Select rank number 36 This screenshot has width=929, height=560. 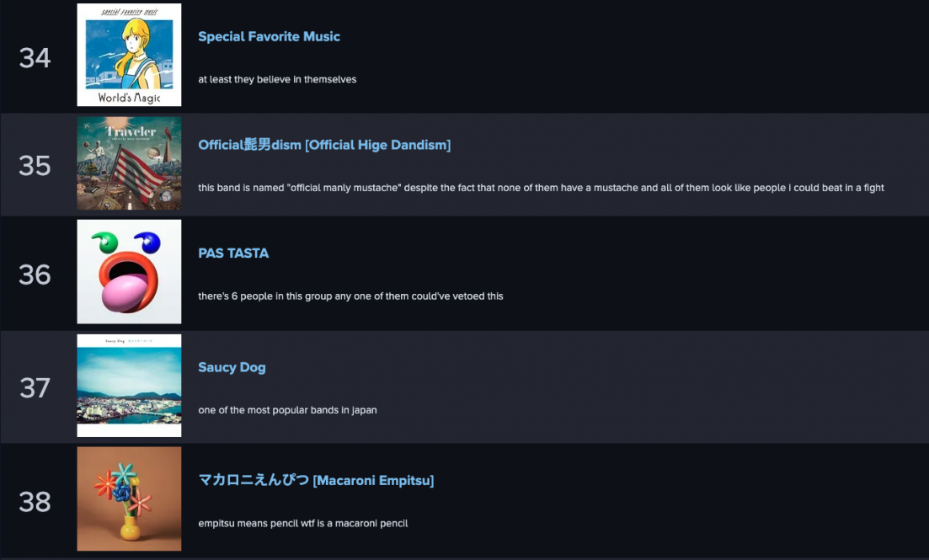coord(35,275)
